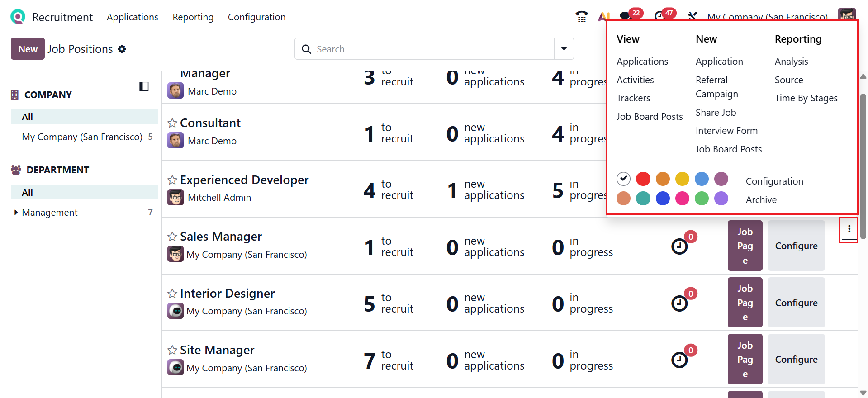868x398 pixels.
Task: Expand the Management department tree item
Action: tap(16, 213)
